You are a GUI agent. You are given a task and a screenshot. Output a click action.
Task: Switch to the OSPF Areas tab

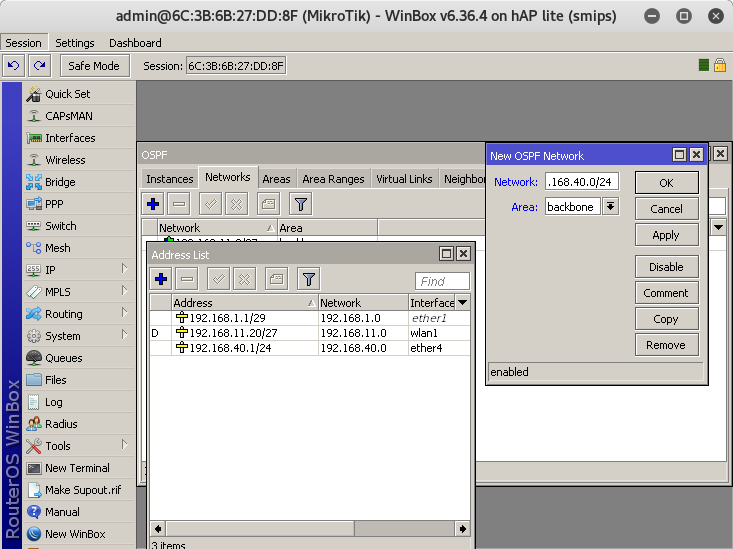click(x=276, y=179)
